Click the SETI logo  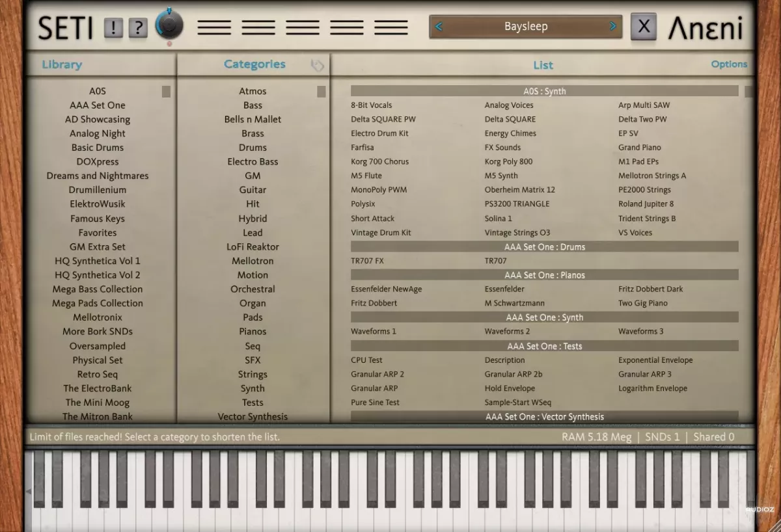pos(65,28)
